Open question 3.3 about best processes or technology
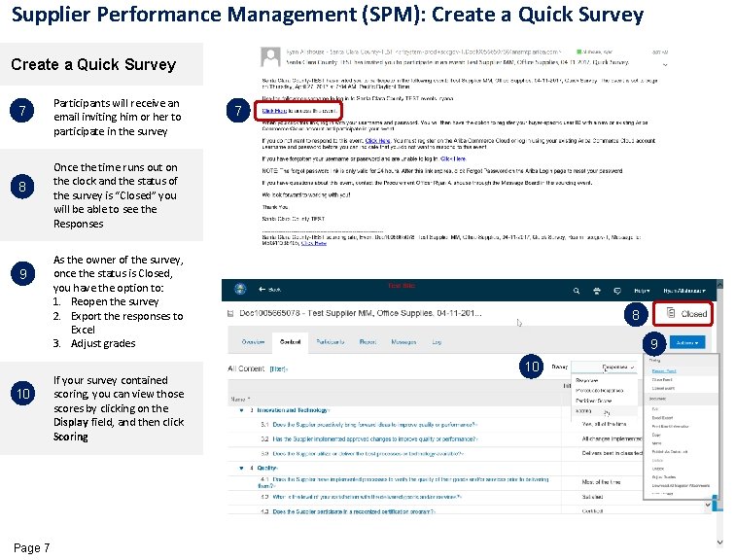 tap(367, 454)
